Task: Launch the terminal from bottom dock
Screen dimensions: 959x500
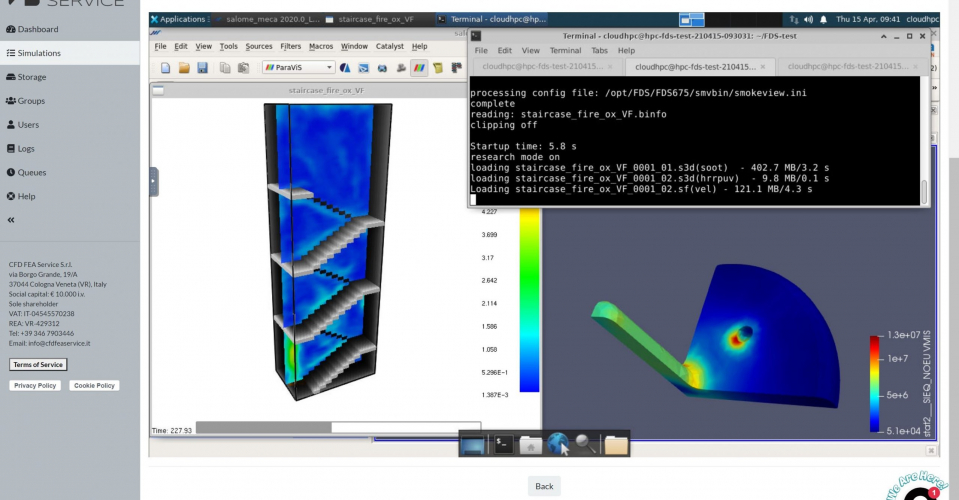Action: [x=503, y=444]
